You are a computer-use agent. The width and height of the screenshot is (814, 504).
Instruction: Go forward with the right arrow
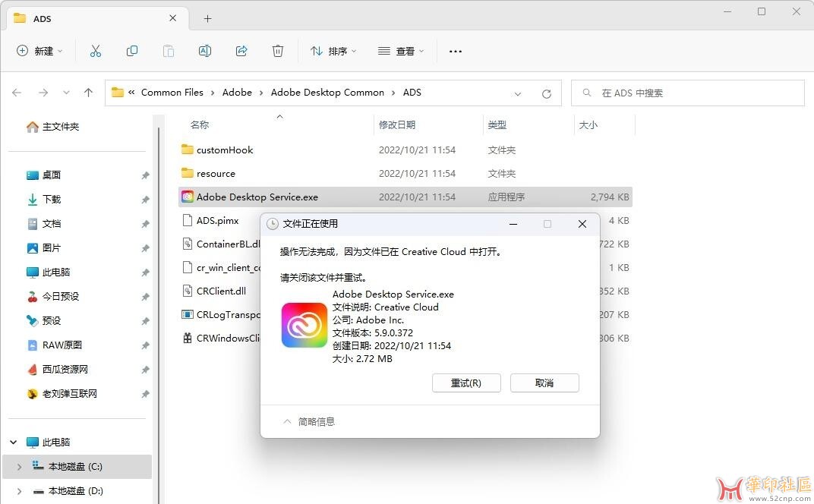click(x=43, y=93)
